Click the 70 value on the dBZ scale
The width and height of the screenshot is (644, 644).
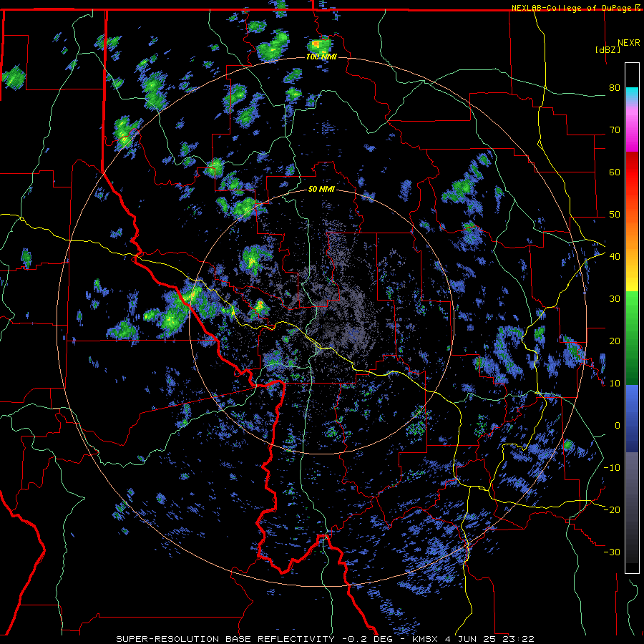point(615,130)
